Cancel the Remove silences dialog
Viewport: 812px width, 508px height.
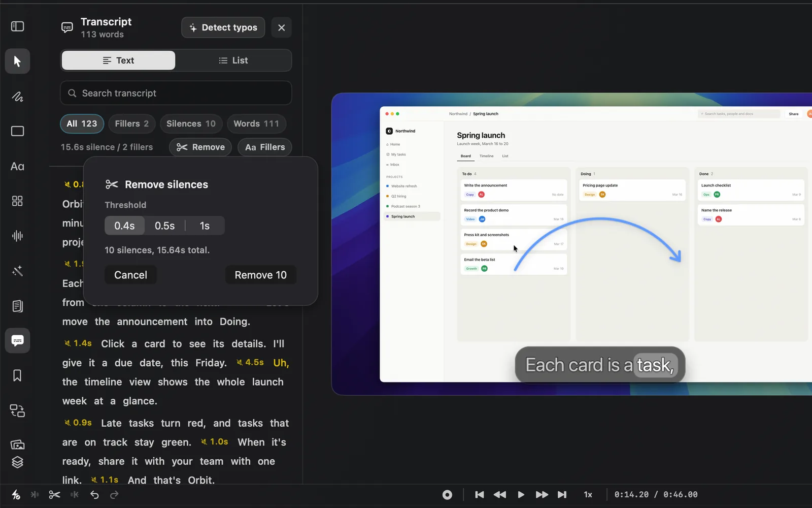click(x=130, y=275)
